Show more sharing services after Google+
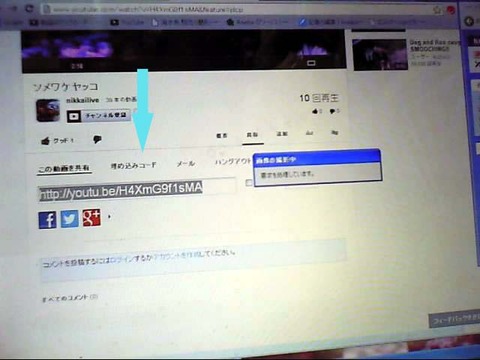This screenshot has height=360, width=480. [x=109, y=217]
